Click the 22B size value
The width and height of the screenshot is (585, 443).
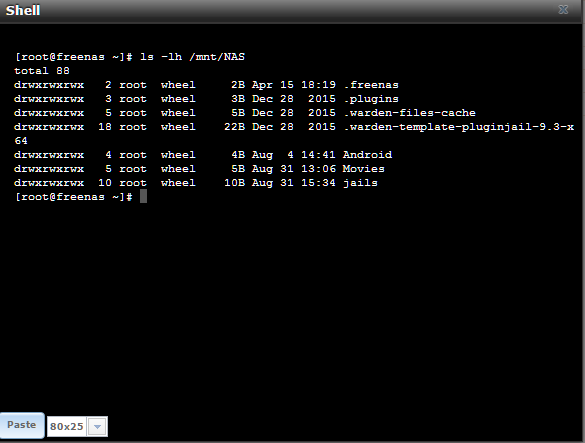tap(234, 127)
